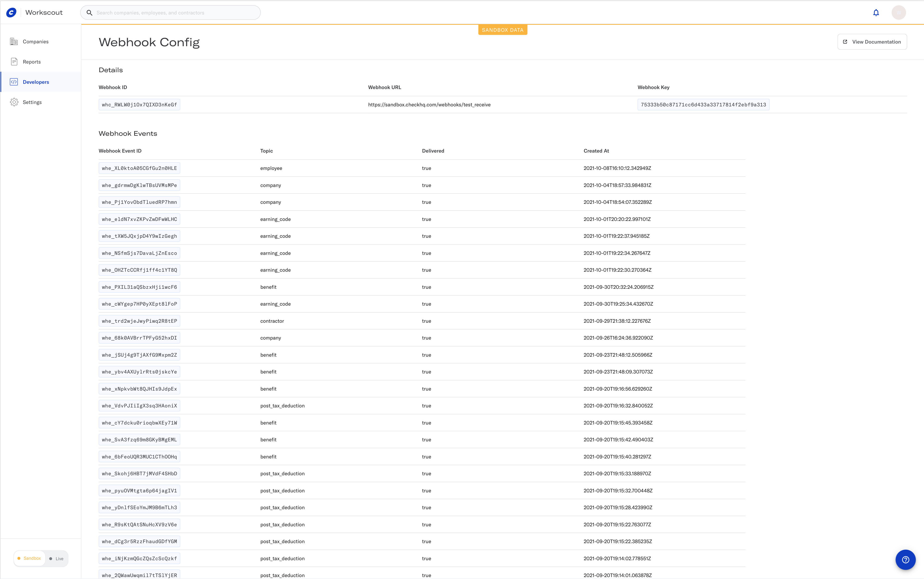Select event ID whe_XL0ktoA05CGfGu2n0HLE
Image resolution: width=924 pixels, height=579 pixels.
[x=139, y=168]
